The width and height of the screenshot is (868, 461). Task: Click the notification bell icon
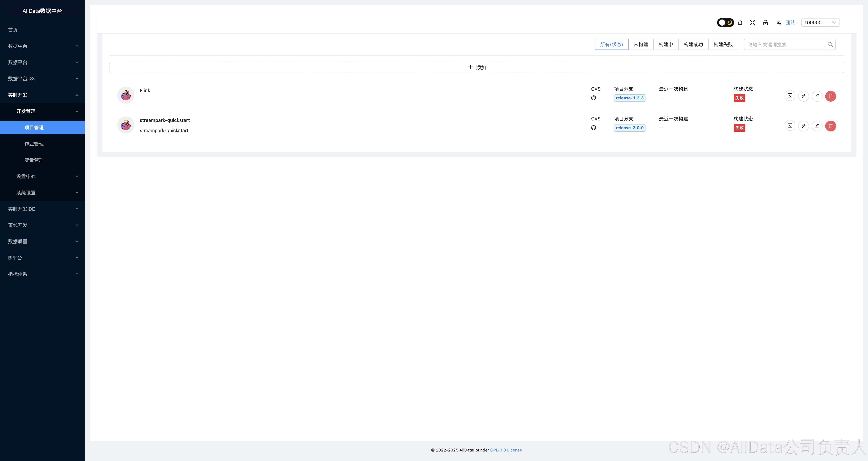740,23
